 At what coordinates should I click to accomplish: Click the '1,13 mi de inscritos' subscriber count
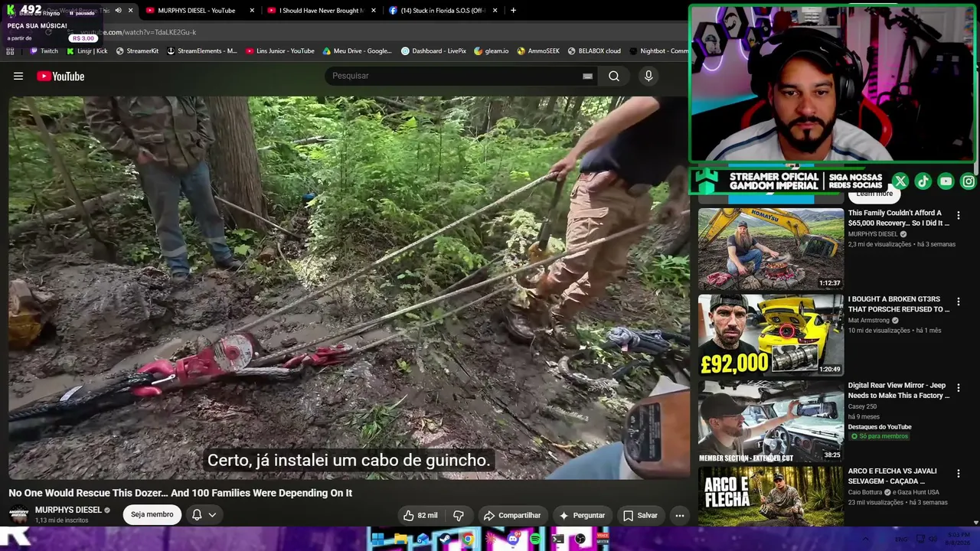[61, 520]
